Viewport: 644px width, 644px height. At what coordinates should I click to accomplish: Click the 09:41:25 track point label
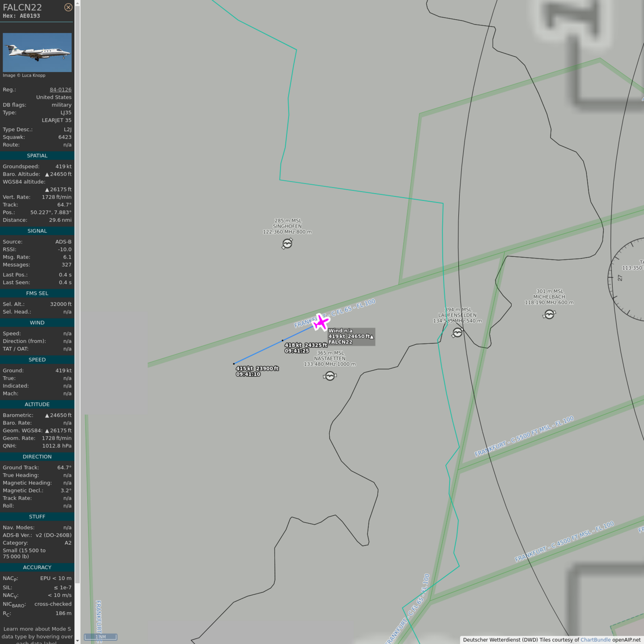(297, 351)
